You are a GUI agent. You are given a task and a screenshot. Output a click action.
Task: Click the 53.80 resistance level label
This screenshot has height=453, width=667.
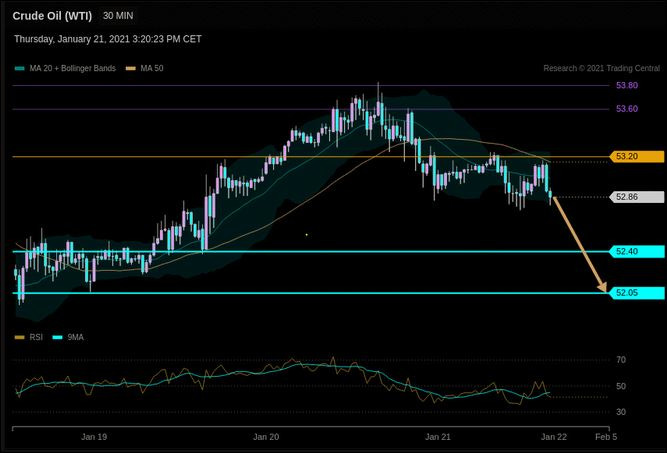pos(627,85)
